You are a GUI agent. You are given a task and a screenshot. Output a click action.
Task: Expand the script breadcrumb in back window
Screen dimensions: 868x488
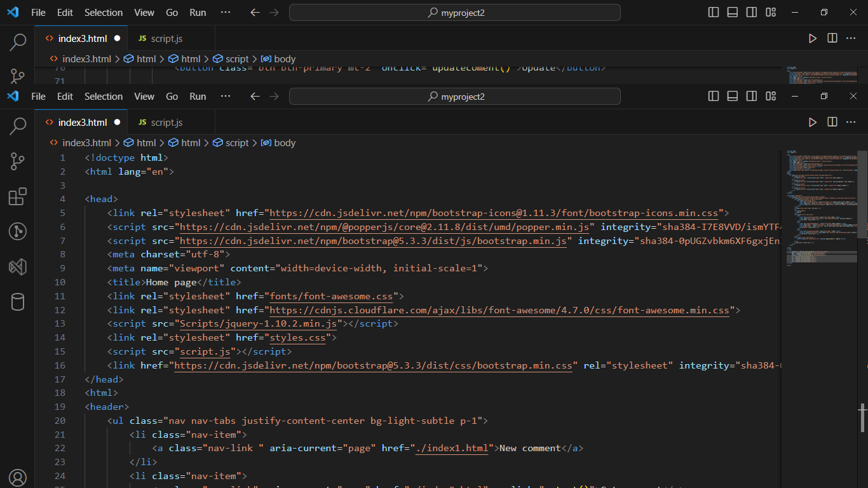click(x=231, y=59)
